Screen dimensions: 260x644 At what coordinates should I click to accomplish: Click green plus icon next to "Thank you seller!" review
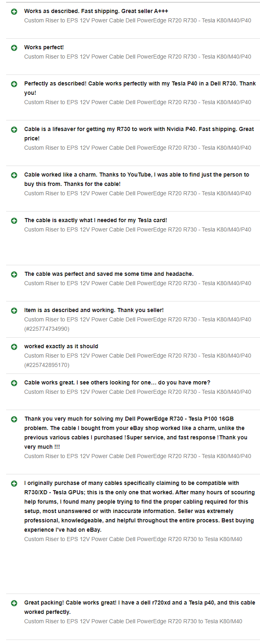coord(14,311)
